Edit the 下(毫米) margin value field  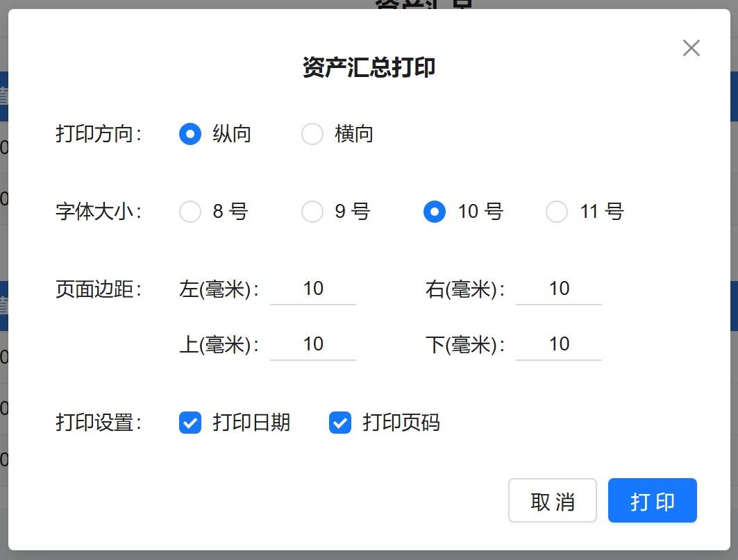[x=559, y=345]
